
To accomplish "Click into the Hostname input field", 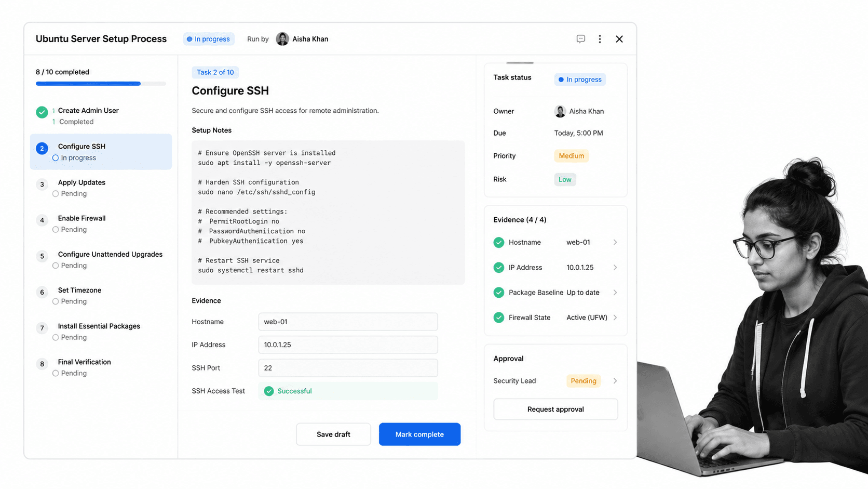I will pos(348,322).
